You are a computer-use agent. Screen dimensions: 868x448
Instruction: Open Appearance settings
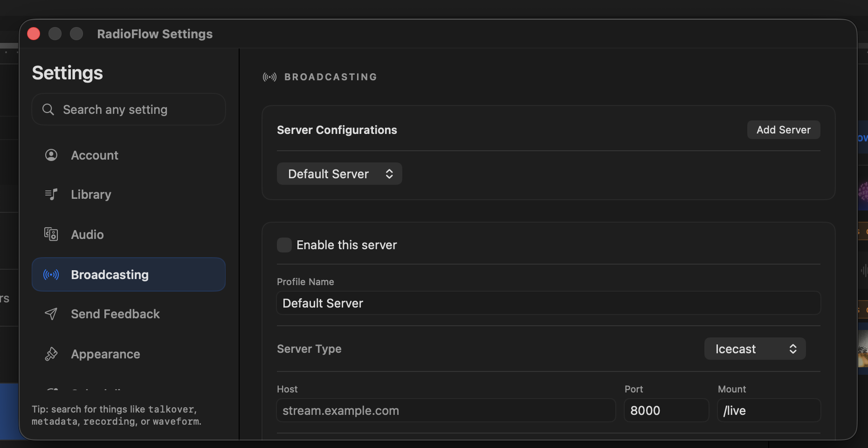pos(129,354)
